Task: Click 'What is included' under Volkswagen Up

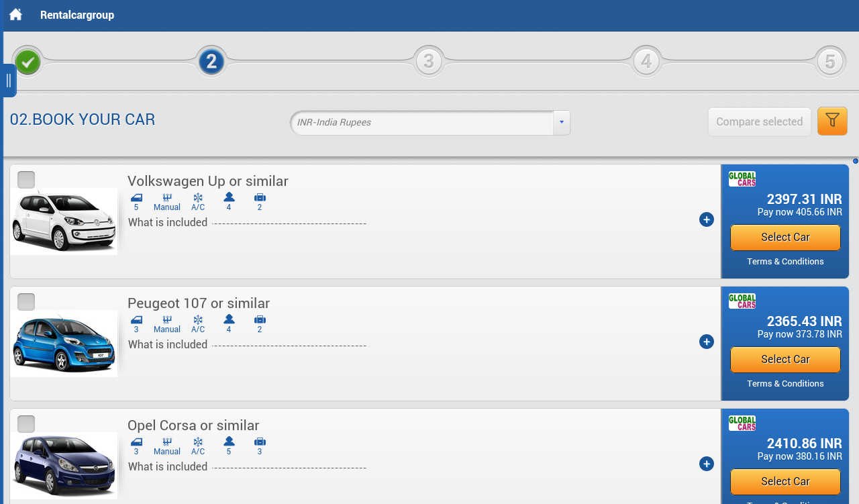Action: (168, 222)
